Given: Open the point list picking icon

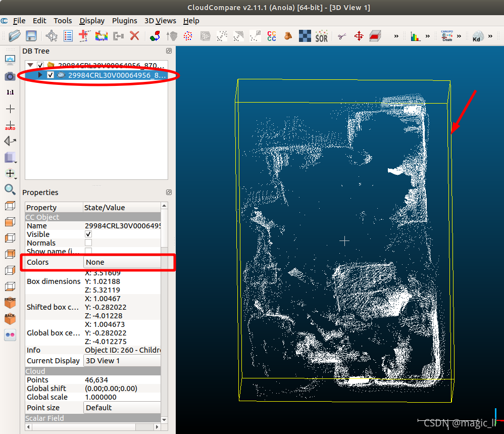Looking at the screenshot, I should (x=68, y=36).
